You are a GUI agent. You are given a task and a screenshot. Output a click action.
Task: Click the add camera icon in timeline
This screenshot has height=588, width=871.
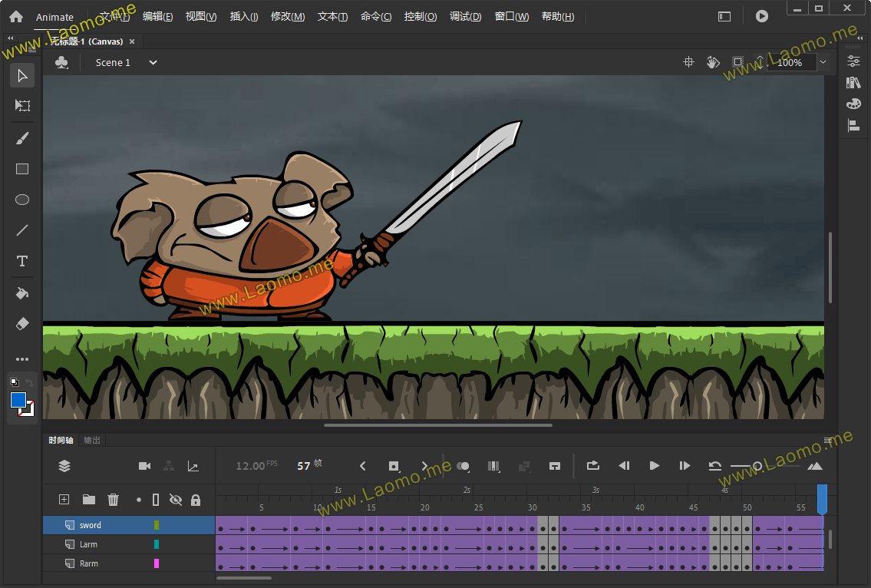(144, 466)
